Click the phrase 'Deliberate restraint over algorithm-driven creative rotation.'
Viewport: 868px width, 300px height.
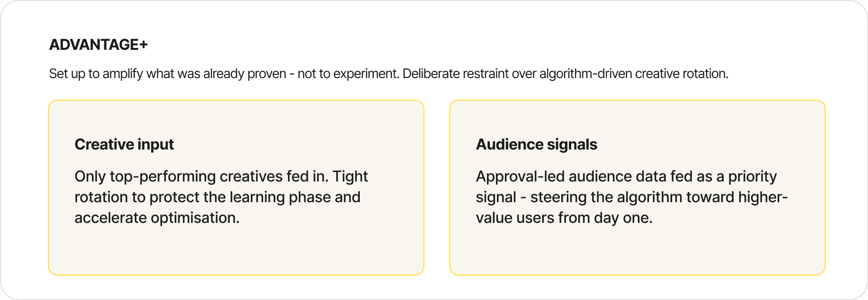[566, 74]
